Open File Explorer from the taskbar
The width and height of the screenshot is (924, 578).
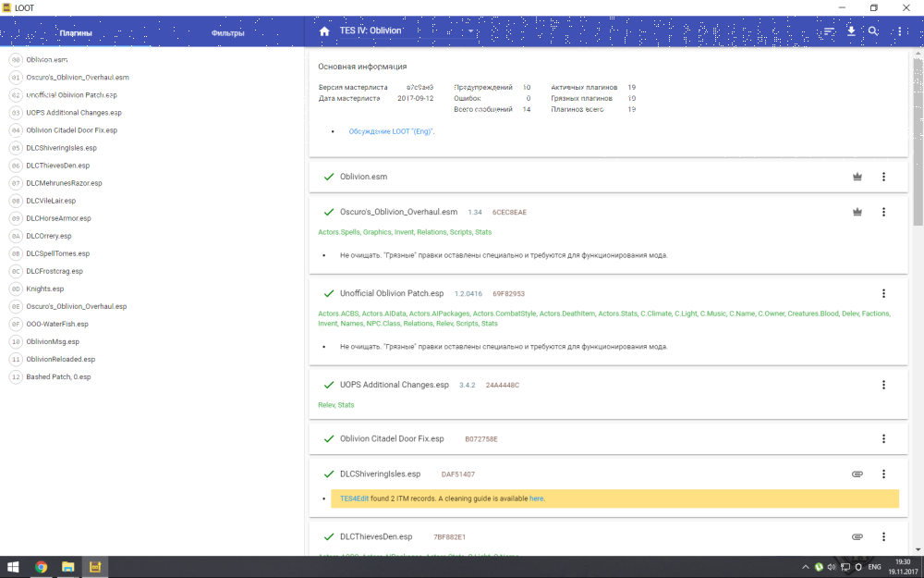coord(67,567)
